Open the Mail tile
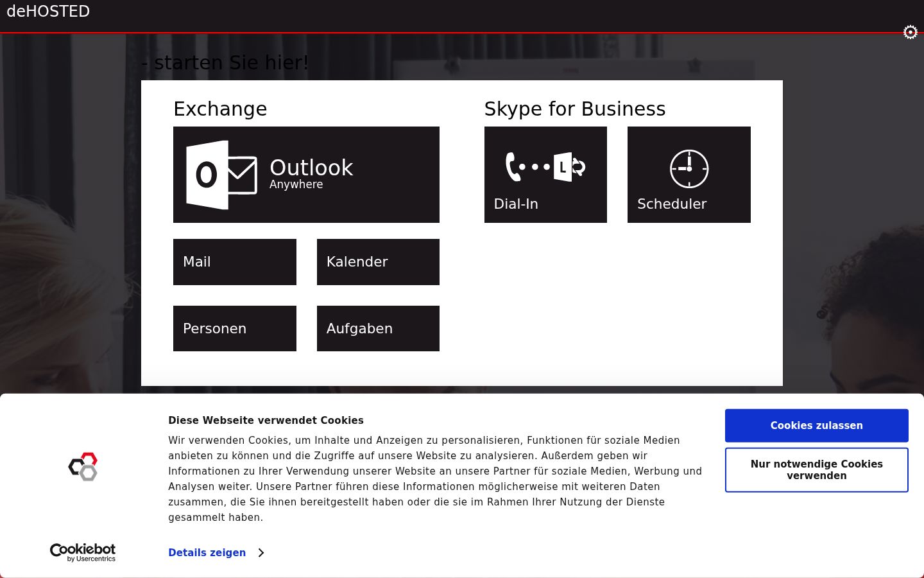Viewport: 924px width, 578px height. (x=235, y=262)
